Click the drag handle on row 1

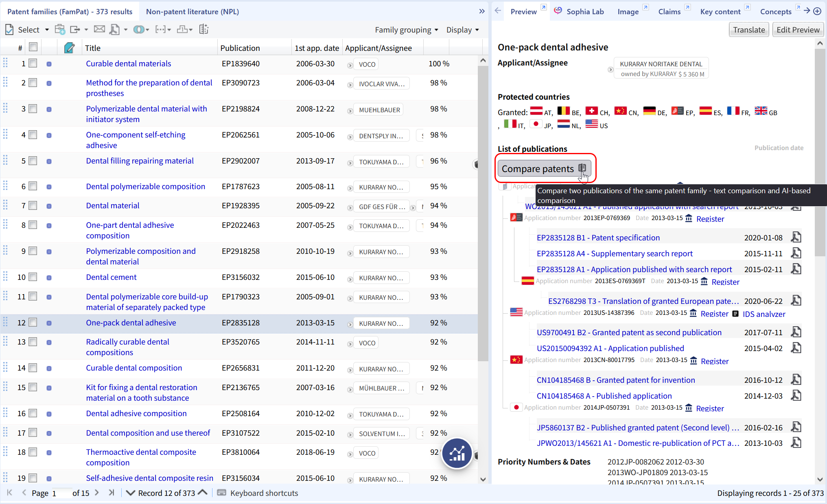coord(5,63)
